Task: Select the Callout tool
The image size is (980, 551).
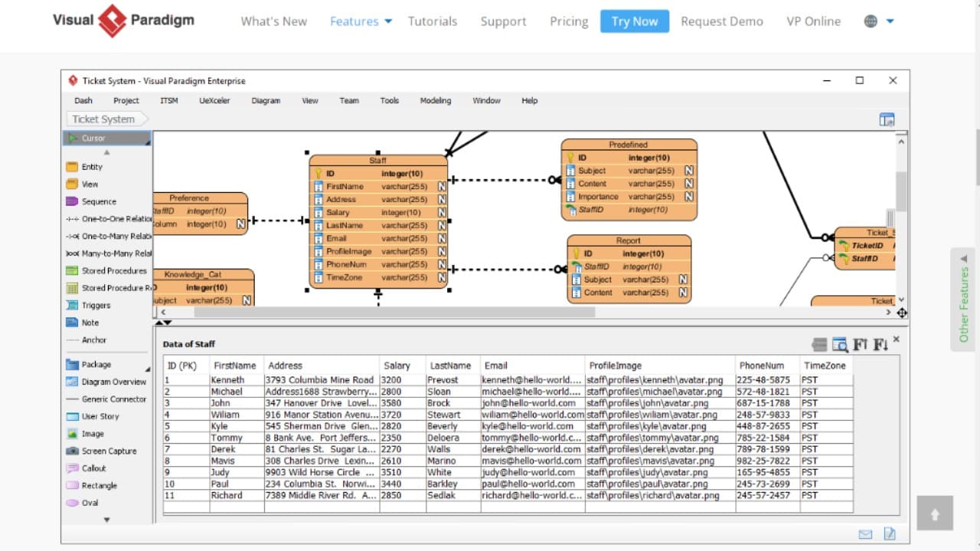Action: coord(86,468)
